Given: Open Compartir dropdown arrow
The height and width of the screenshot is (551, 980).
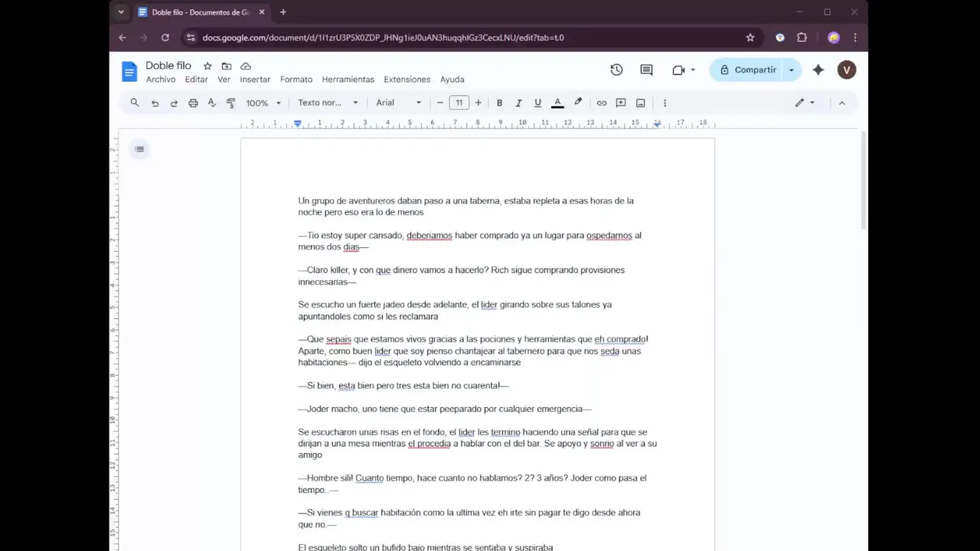Looking at the screenshot, I should pyautogui.click(x=792, y=70).
